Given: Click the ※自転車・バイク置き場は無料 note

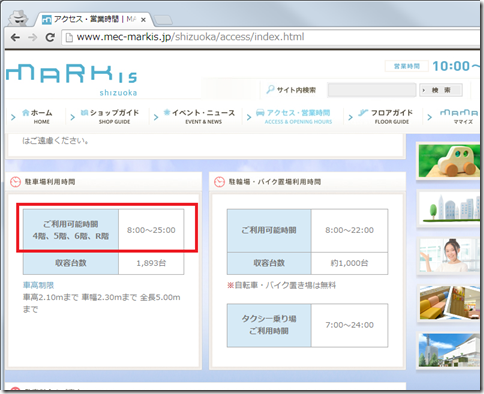Looking at the screenshot, I should point(281,285).
